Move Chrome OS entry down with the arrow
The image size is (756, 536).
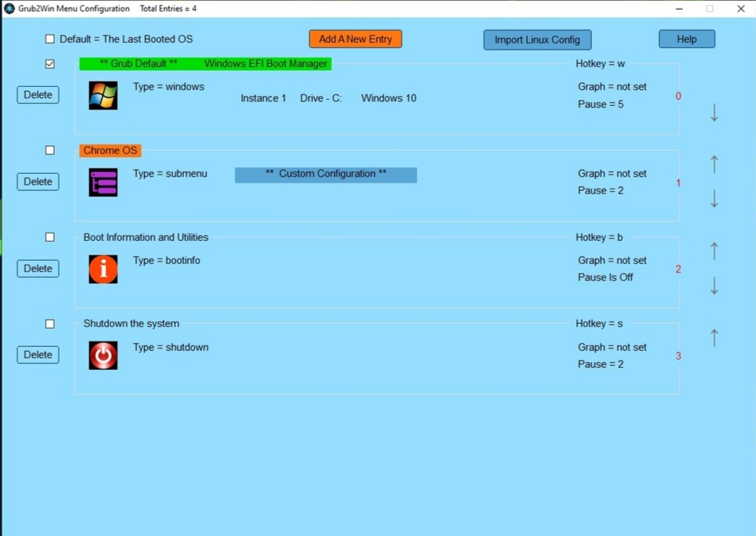click(x=714, y=199)
